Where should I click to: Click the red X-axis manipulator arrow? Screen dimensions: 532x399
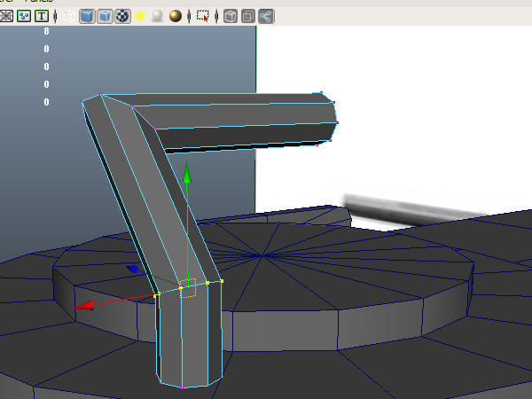click(85, 306)
